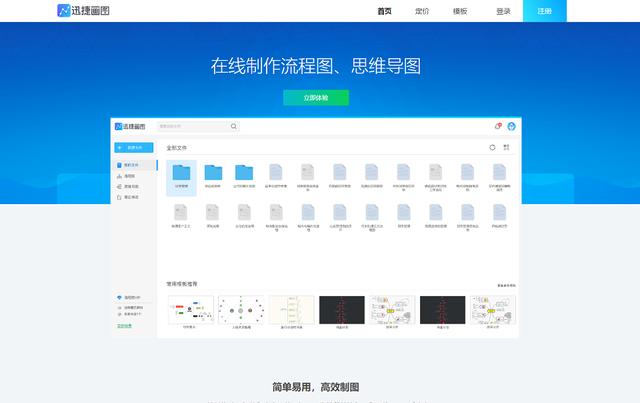Click the 登录 link in the header
This screenshot has height=403, width=640.
(503, 11)
